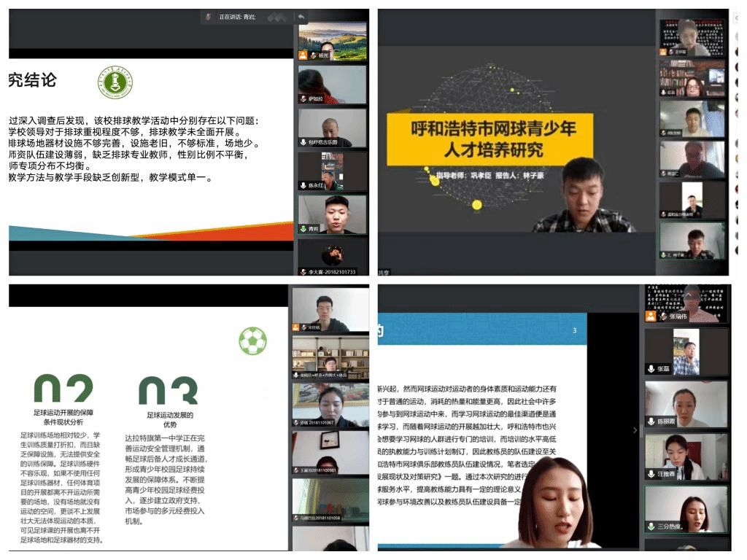Click the green university emblem on the slide
The width and height of the screenshot is (747, 560).
point(115,83)
